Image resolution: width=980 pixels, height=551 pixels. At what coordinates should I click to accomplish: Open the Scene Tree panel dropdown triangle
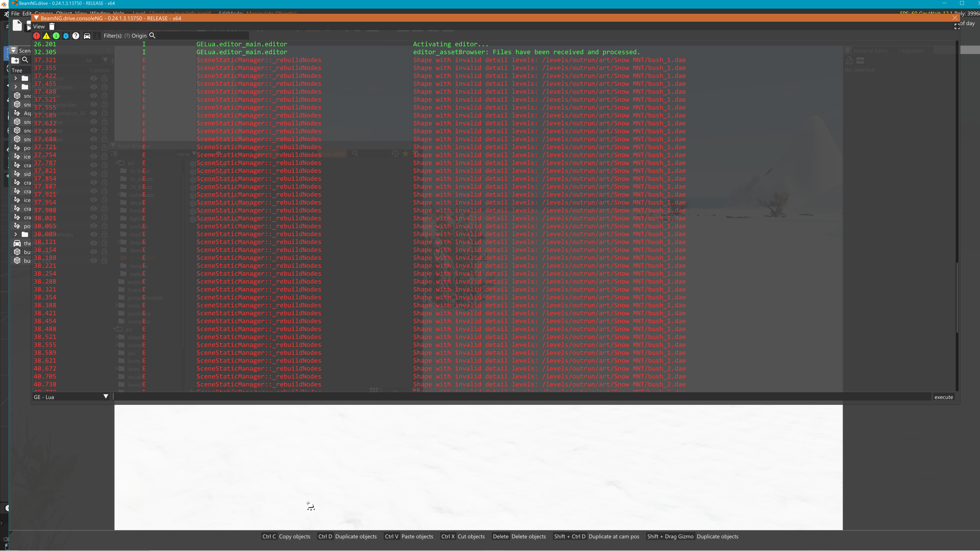pyautogui.click(x=14, y=50)
